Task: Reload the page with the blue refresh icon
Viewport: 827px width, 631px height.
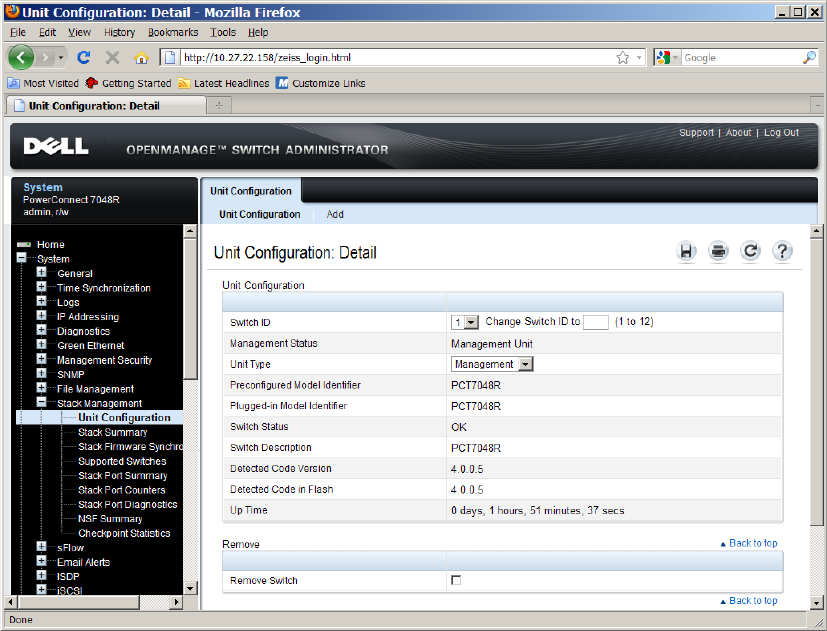Action: click(x=84, y=57)
